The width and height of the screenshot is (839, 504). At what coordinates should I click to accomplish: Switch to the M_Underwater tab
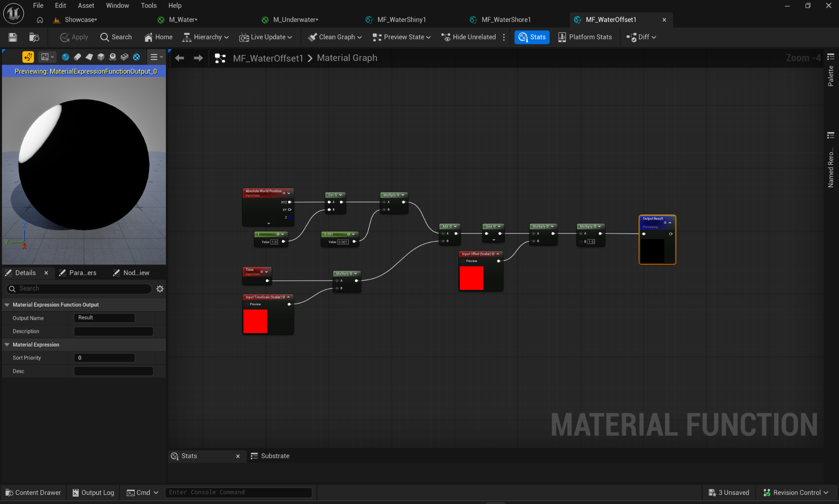[295, 20]
